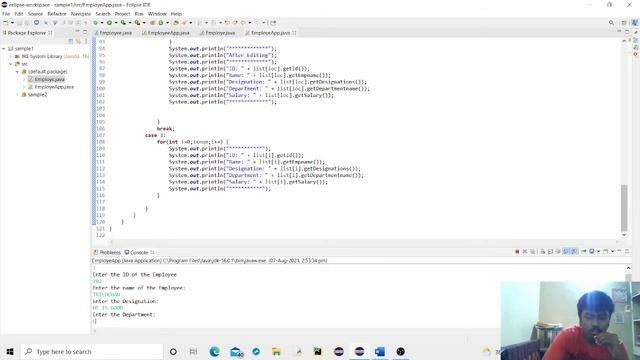Image resolution: width=640 pixels, height=360 pixels.
Task: Switch to the first Employee.java editor tab
Action: pos(113,33)
